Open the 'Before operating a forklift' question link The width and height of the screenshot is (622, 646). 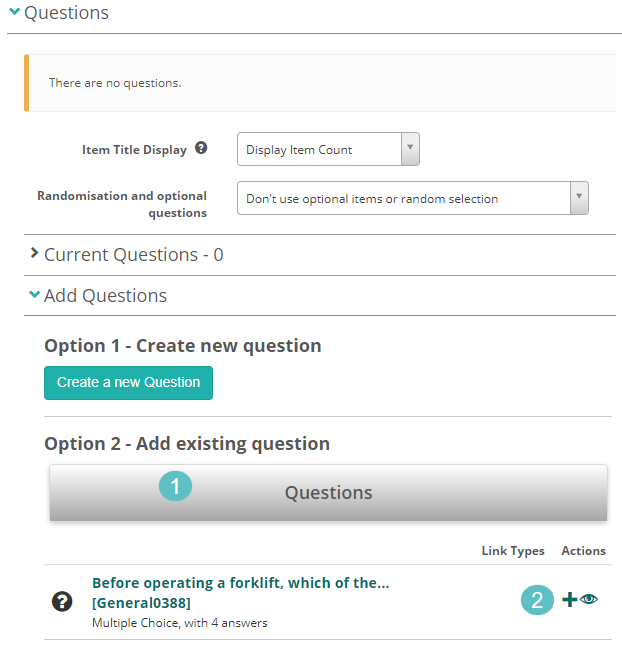(240, 583)
